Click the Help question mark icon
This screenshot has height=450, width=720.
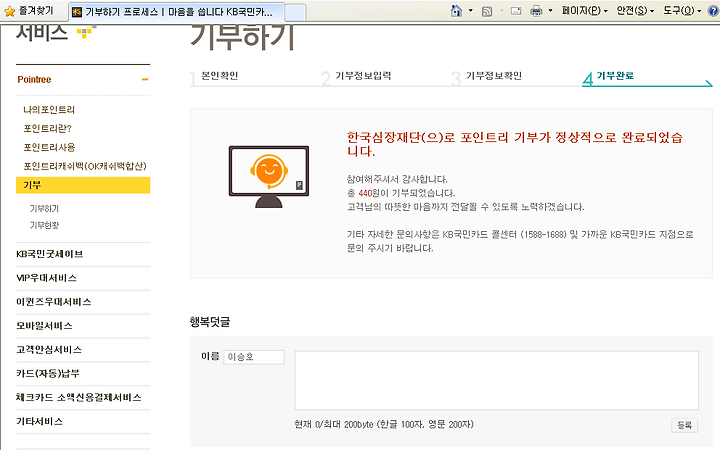(x=714, y=11)
